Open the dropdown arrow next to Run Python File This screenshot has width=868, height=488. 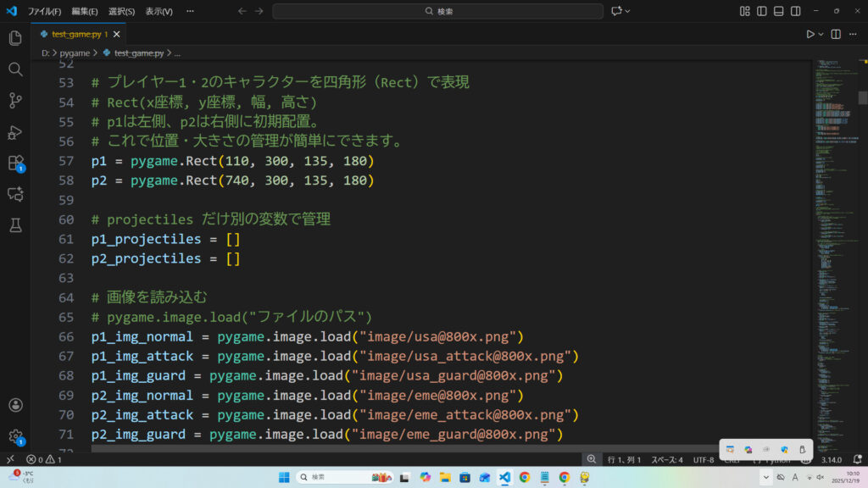821,34
